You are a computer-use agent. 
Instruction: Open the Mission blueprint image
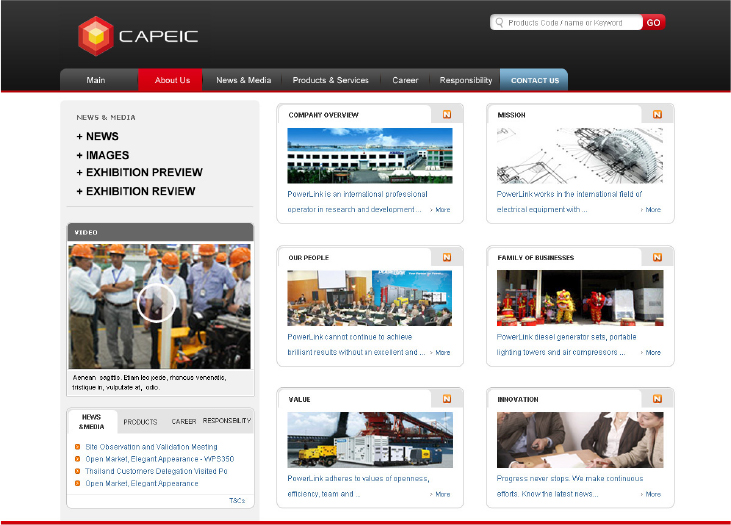click(x=580, y=156)
